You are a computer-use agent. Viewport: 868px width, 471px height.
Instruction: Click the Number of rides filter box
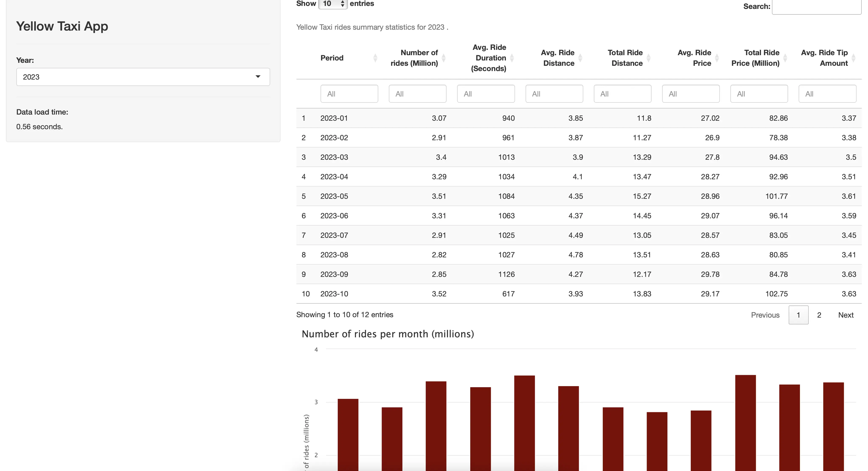click(x=417, y=94)
